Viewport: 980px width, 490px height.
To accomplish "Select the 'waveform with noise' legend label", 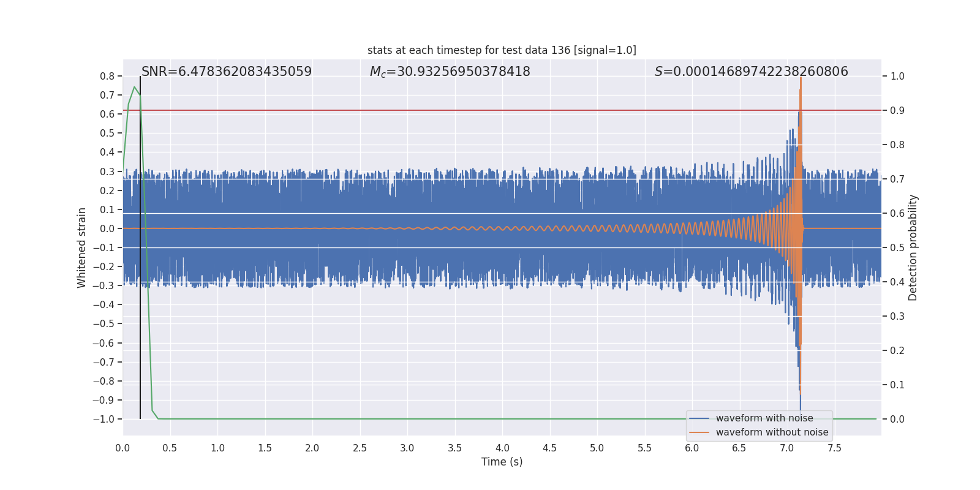I will tap(764, 418).
